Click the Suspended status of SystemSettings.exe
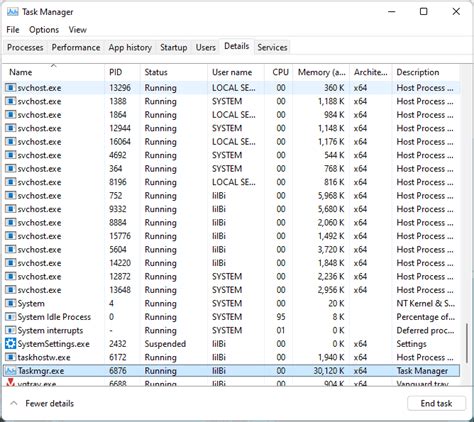474x422 pixels. [x=165, y=344]
